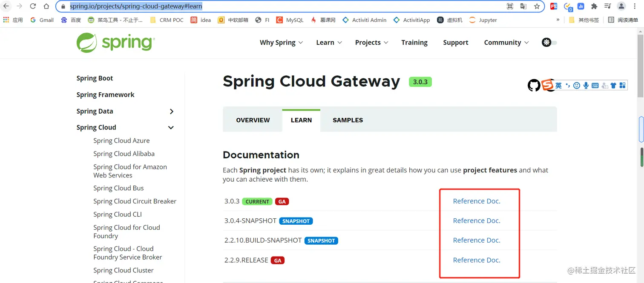The height and width of the screenshot is (283, 644).
Task: Open Spring Boot in the sidebar
Action: [x=95, y=78]
